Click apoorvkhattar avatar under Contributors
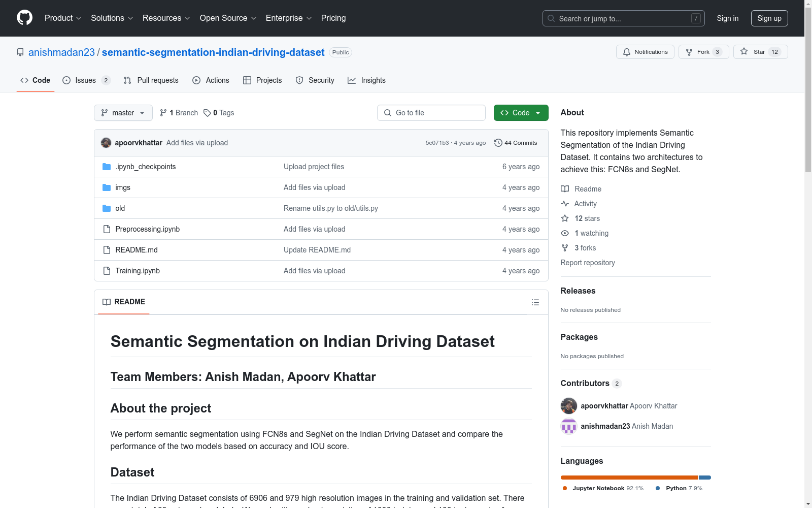 (569, 406)
